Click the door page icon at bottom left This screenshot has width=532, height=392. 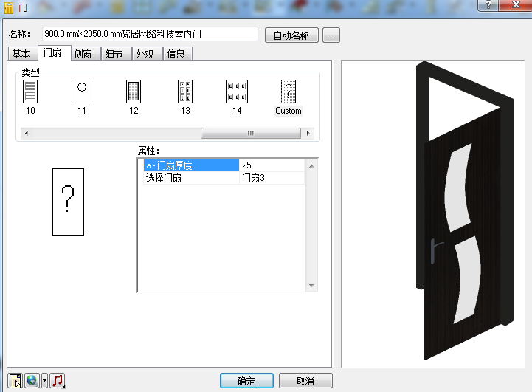(14, 380)
